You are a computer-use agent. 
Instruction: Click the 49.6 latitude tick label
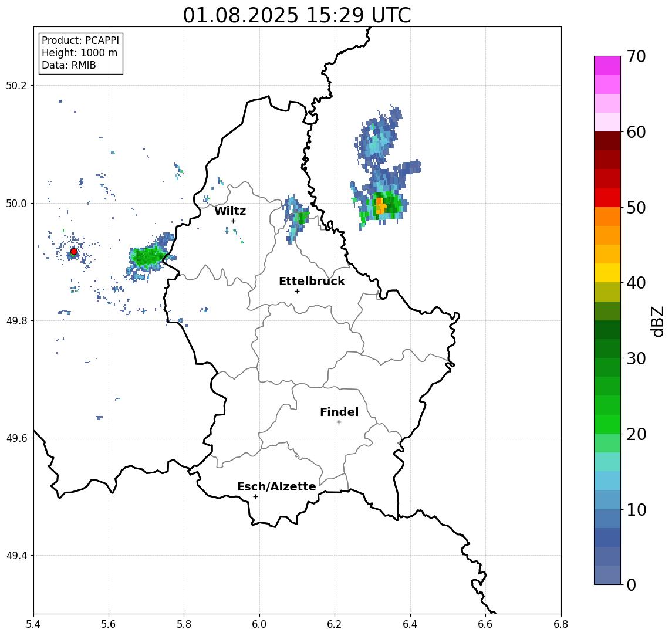(x=16, y=438)
